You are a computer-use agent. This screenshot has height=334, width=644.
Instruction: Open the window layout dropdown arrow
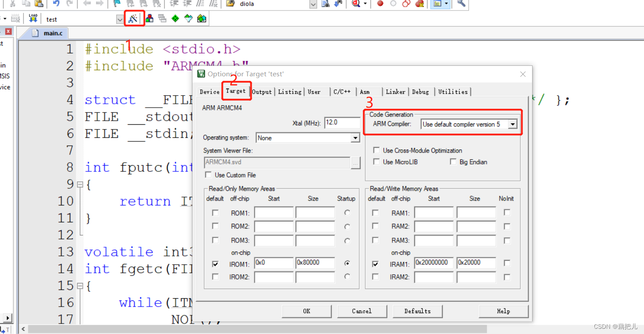447,3
